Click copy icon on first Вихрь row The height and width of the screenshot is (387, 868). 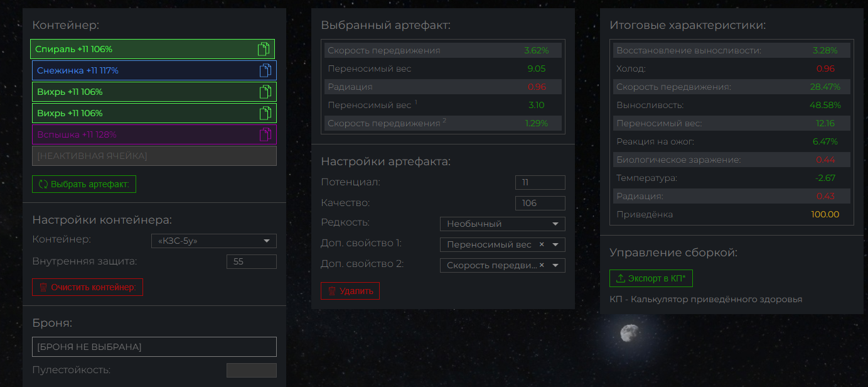pos(265,92)
